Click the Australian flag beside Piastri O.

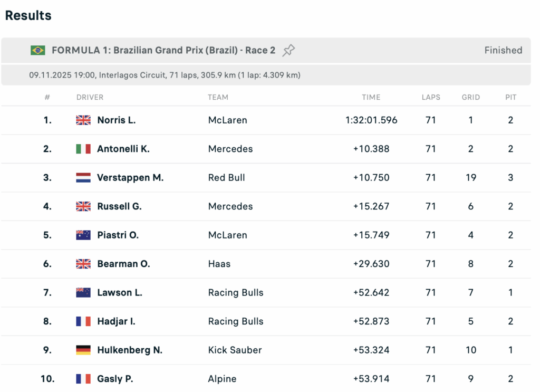click(83, 235)
